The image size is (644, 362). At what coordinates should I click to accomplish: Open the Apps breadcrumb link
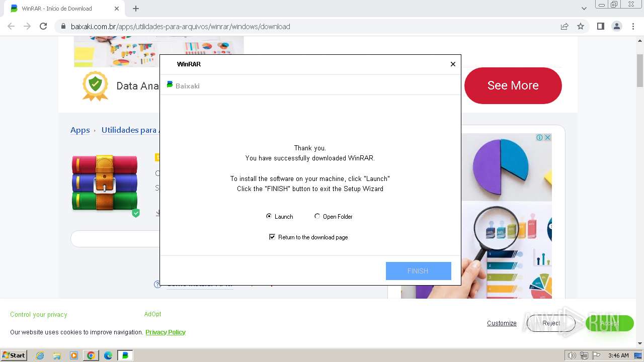80,130
